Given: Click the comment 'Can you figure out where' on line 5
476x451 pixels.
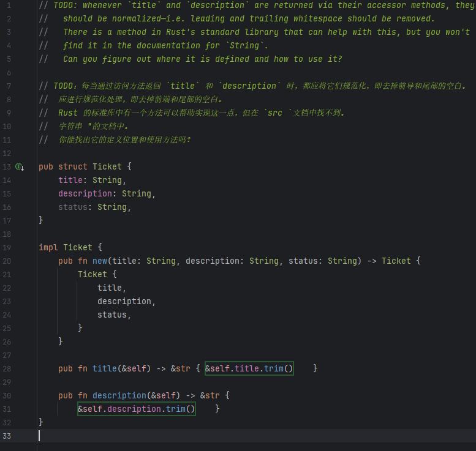Looking at the screenshot, I should tap(202, 59).
